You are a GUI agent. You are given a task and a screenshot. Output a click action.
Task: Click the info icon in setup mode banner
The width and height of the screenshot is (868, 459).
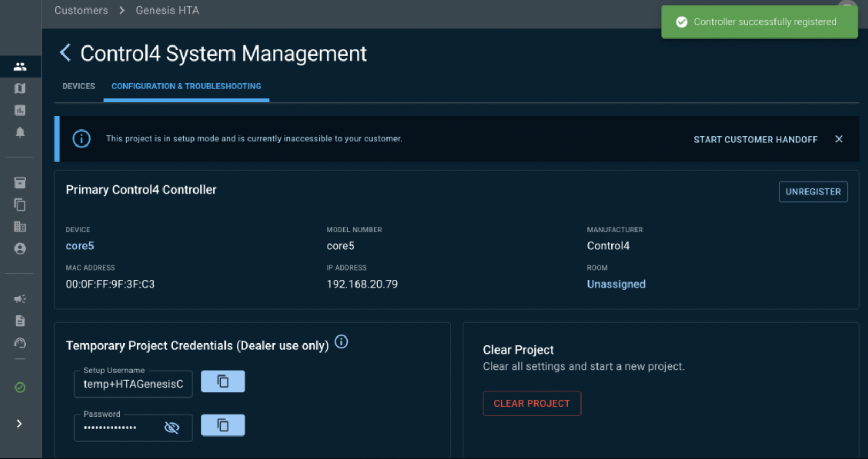pos(81,139)
